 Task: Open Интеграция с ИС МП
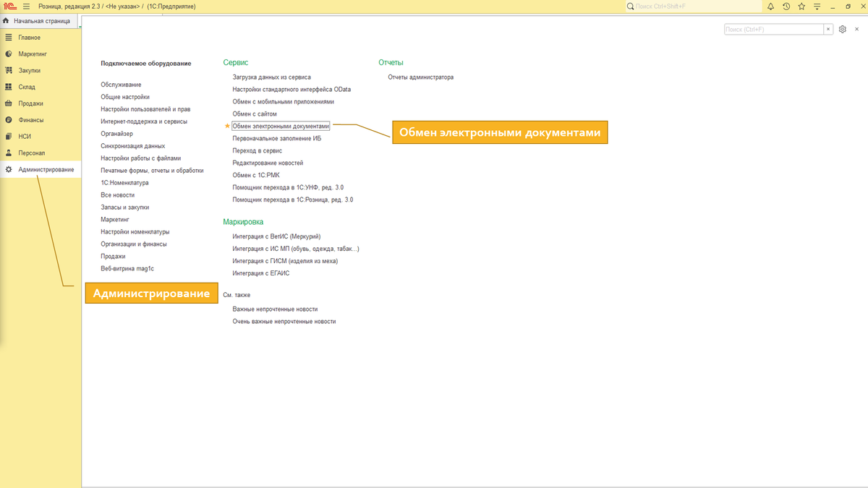point(296,249)
